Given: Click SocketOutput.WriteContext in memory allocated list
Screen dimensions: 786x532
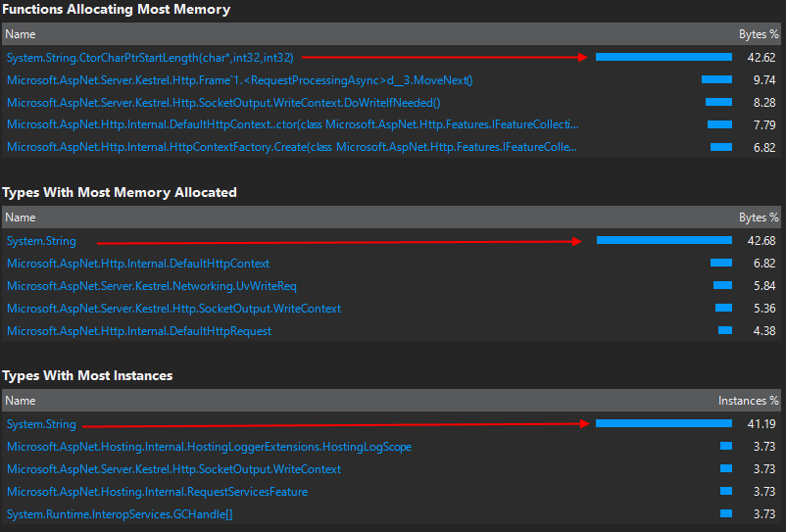Looking at the screenshot, I should point(173,309).
